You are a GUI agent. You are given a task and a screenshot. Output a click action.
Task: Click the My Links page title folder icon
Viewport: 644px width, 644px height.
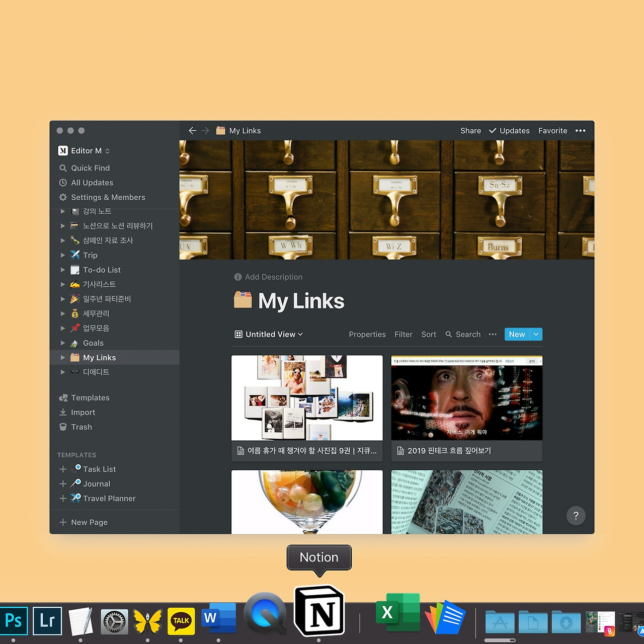pyautogui.click(x=243, y=300)
